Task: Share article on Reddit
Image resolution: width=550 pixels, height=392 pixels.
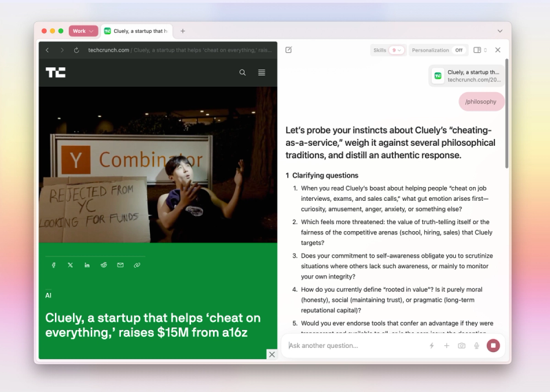Action: click(x=104, y=265)
